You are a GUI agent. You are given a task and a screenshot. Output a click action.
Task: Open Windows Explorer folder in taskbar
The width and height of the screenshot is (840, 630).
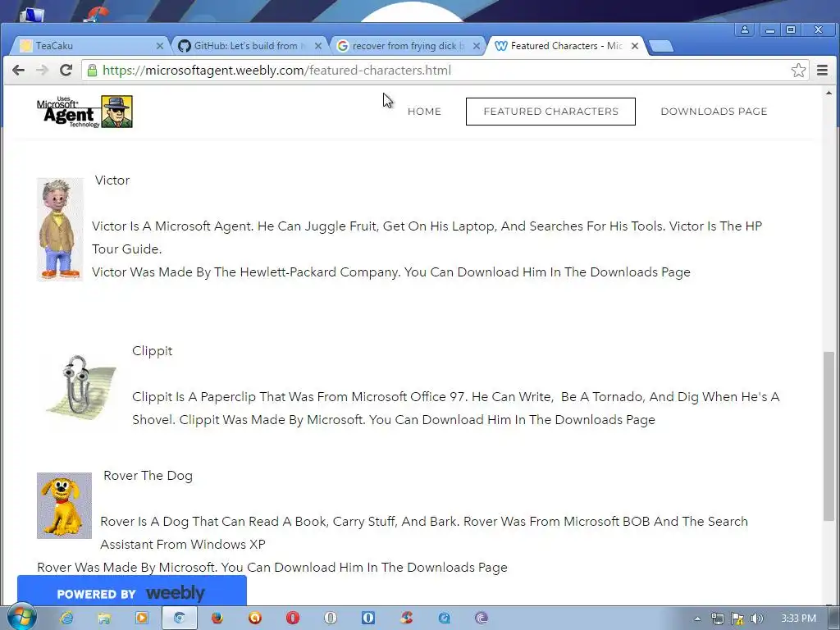104,619
